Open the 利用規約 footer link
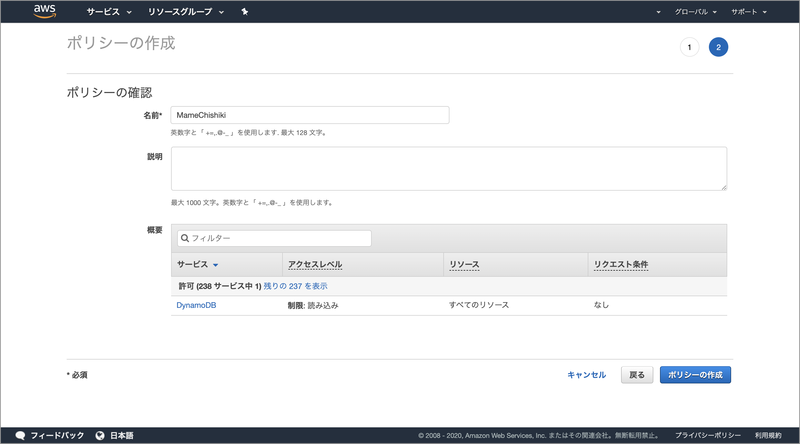The image size is (800, 444). click(x=768, y=435)
